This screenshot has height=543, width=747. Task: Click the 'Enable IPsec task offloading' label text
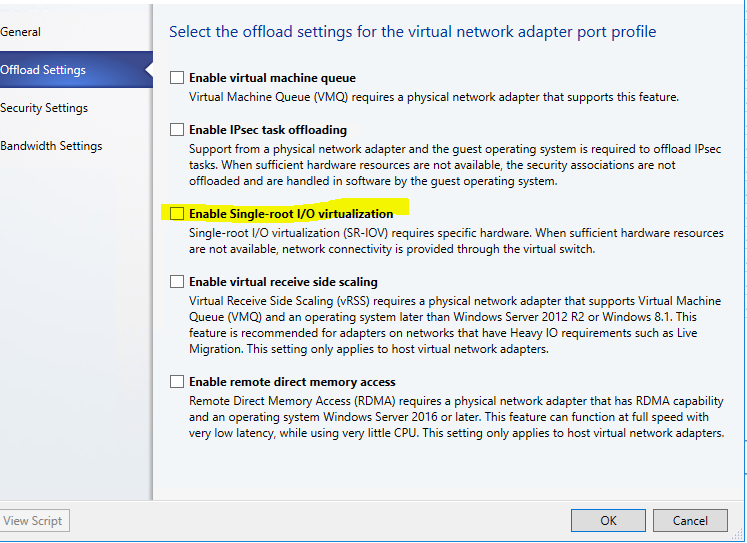268,130
